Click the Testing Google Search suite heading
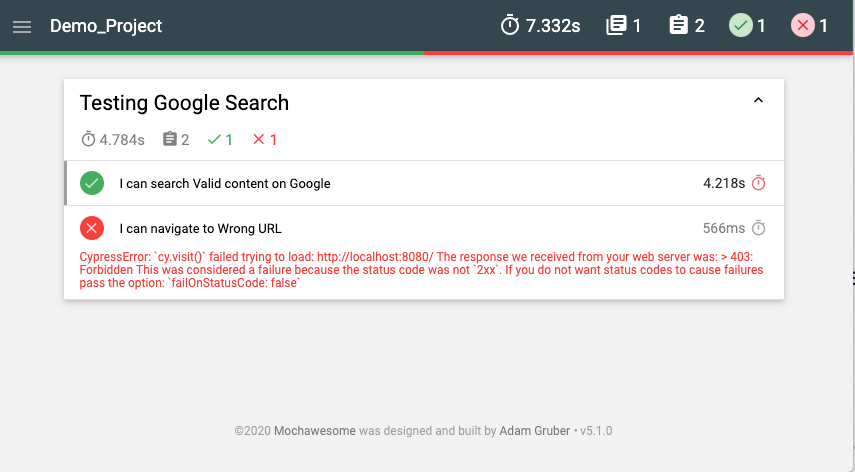855x472 pixels. click(184, 103)
